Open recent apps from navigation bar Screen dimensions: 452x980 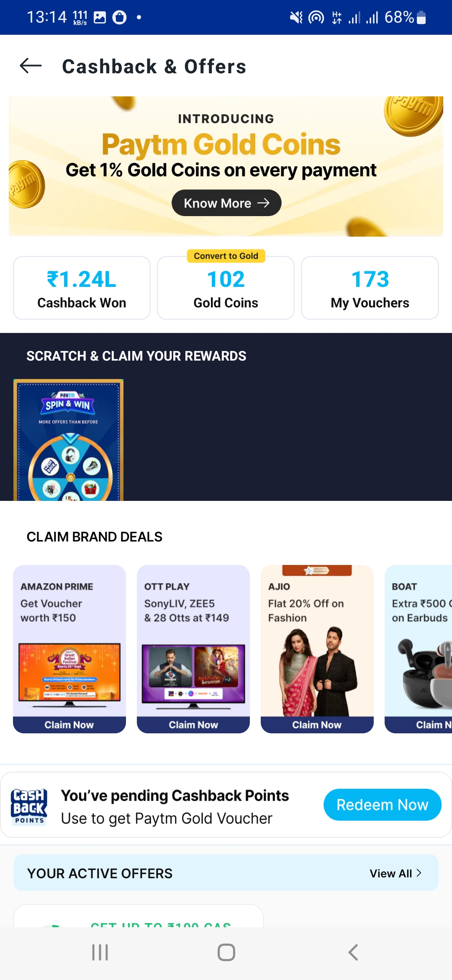tap(99, 952)
